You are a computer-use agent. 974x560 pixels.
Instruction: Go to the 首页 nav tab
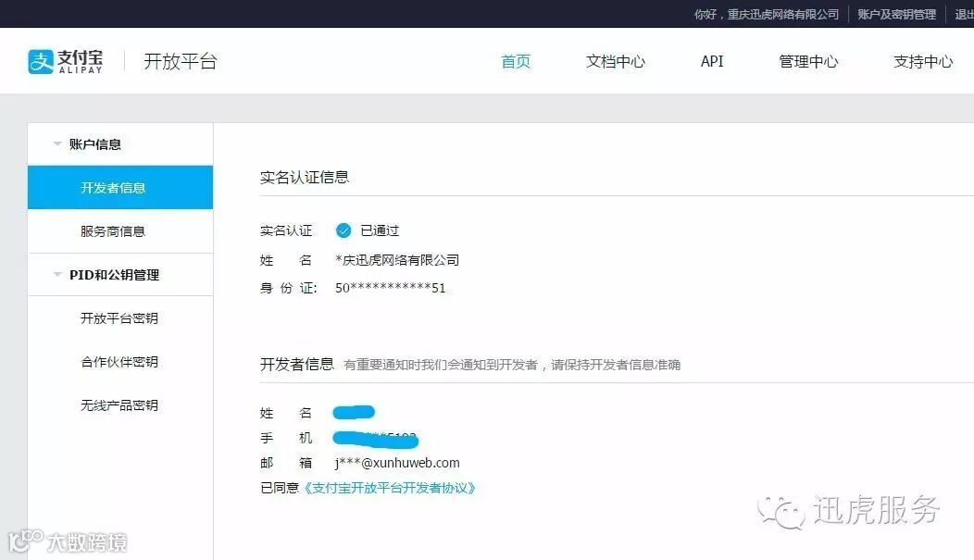pos(516,61)
